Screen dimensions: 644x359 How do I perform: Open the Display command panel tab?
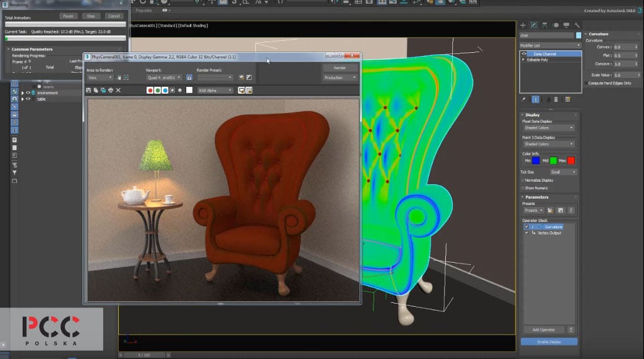coord(567,25)
